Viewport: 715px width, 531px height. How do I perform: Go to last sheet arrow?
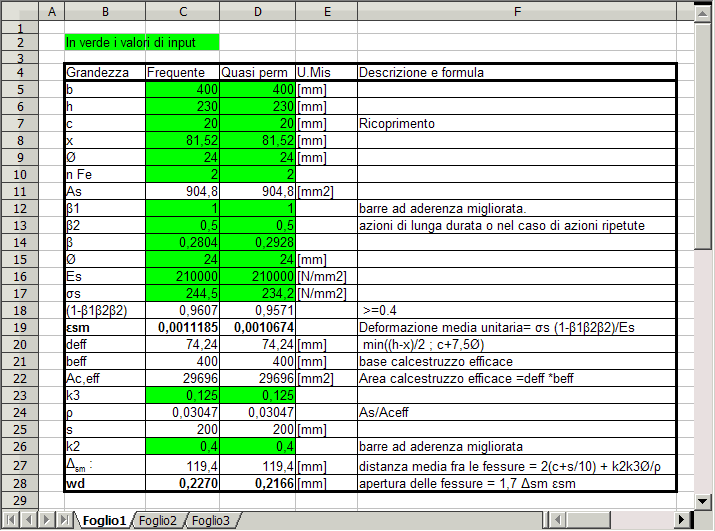coord(64,520)
